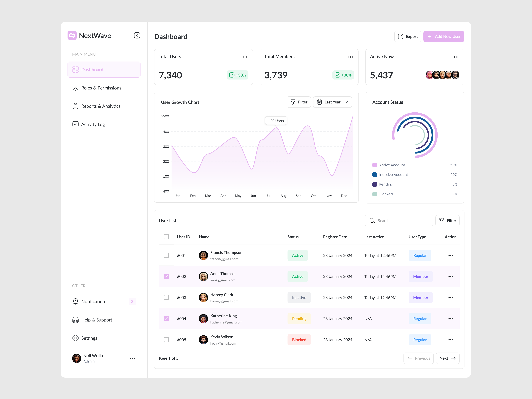Click the Help & Support headset icon
The image size is (532, 399).
point(75,320)
